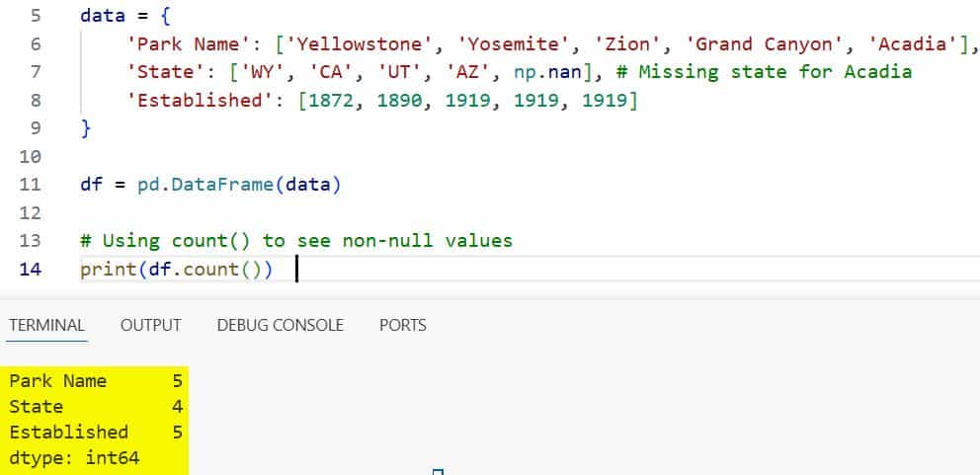Click line number 11 in the gutter
Viewport: 980px width, 475px height.
coord(30,185)
